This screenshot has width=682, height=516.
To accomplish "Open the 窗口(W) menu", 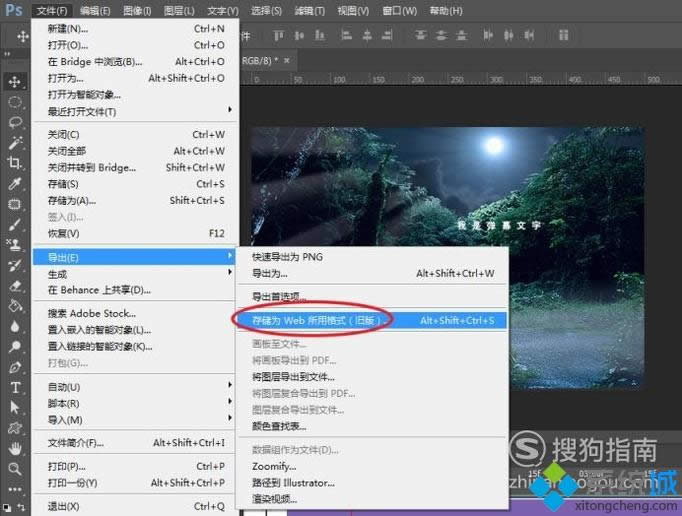I will click(x=399, y=10).
